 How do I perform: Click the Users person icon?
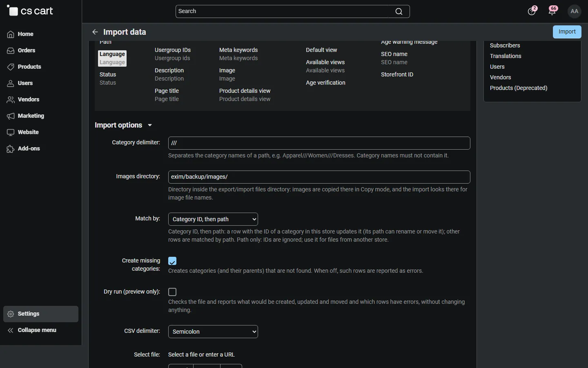[x=11, y=83]
